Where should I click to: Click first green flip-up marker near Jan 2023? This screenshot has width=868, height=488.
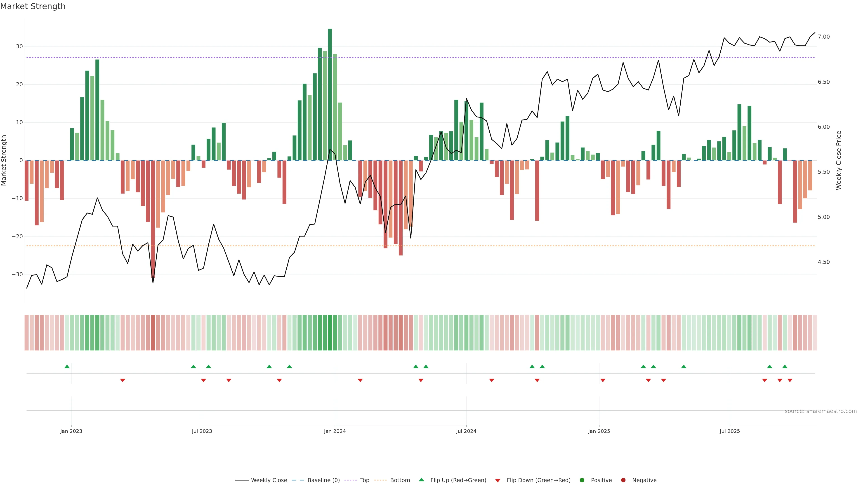67,366
